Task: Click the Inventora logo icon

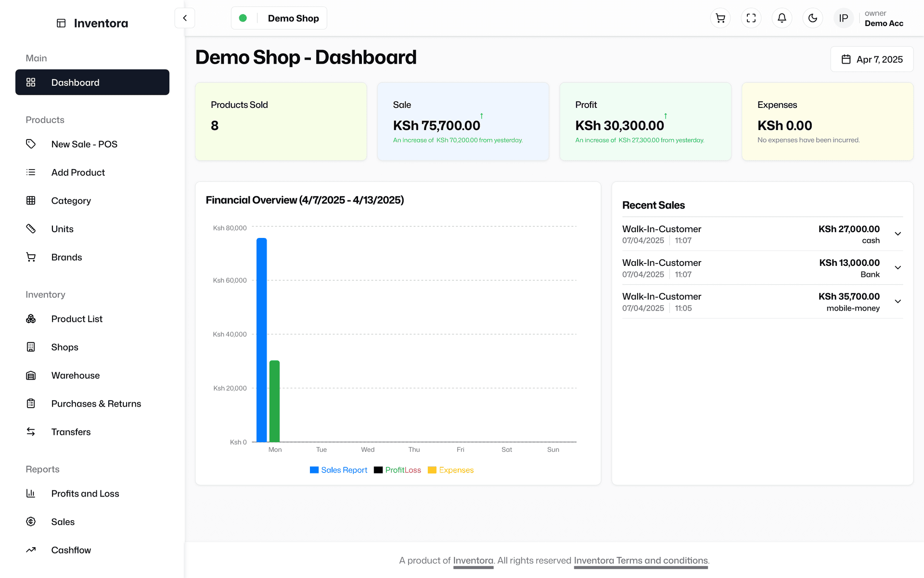Action: (x=61, y=23)
